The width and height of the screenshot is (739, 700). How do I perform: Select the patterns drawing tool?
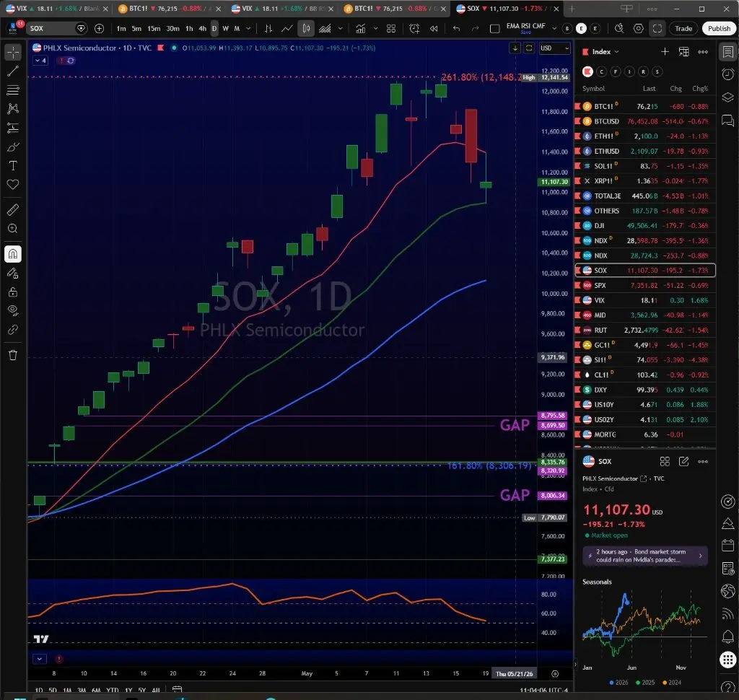tap(13, 108)
